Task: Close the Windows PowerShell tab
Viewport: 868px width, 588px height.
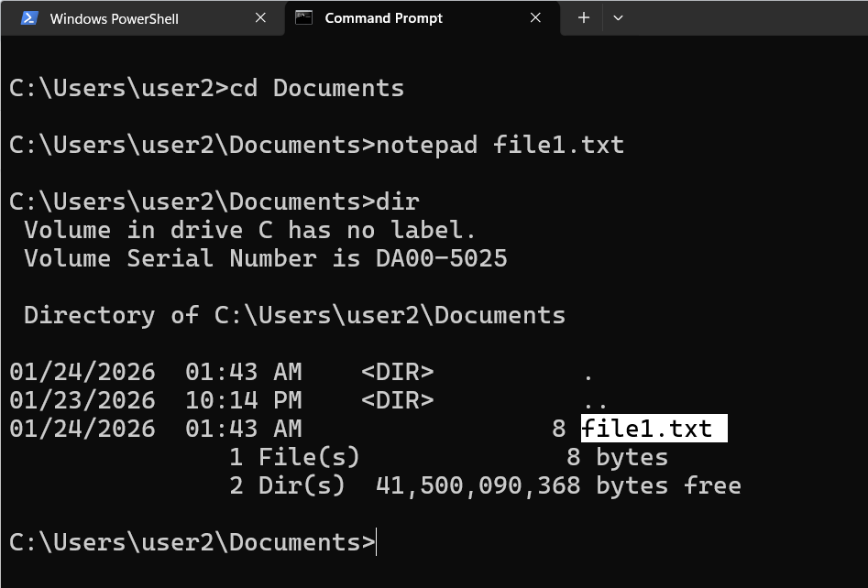Action: coord(259,17)
